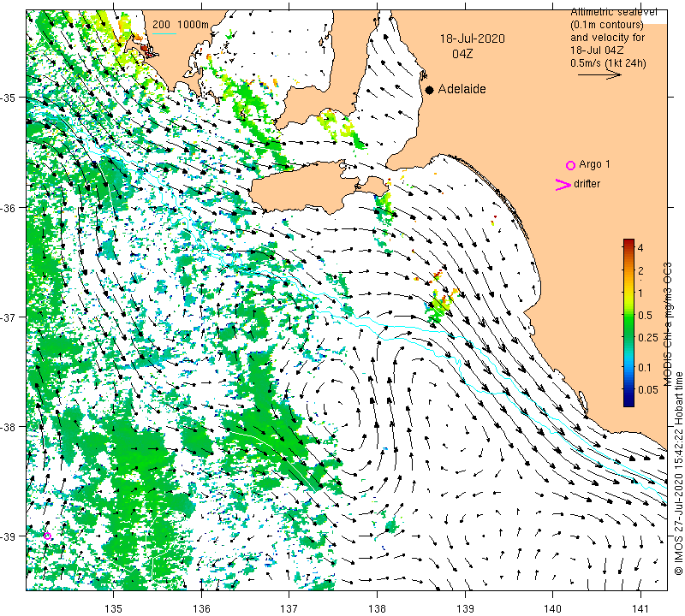This screenshot has width=685, height=616.
Task: Click the velocity scale reference arrow
Action: pos(599,75)
